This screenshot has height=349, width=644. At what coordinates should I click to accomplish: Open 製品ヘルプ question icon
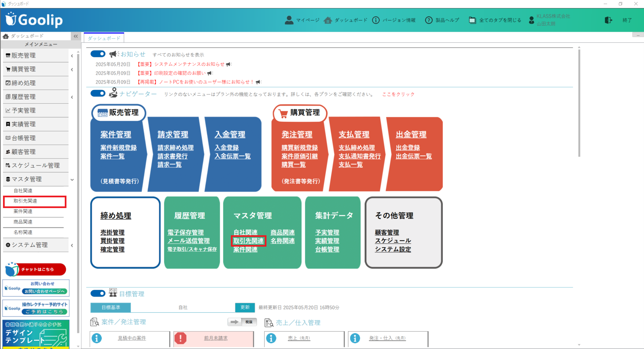tap(429, 20)
